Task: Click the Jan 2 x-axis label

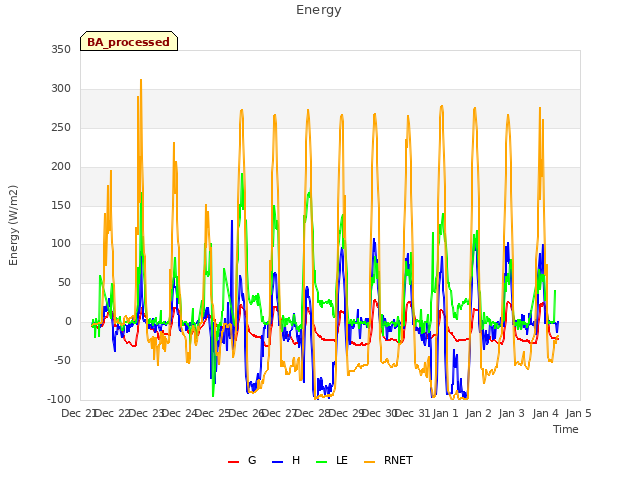Action: coord(478,413)
